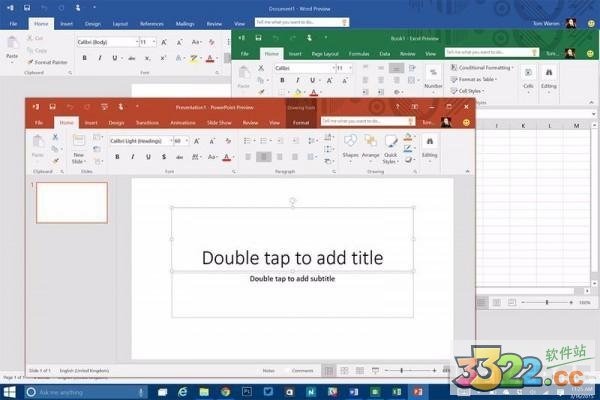Toggle center alignment in PowerPoint paragraph group
Viewport: 600px width, 400px height.
(264, 157)
